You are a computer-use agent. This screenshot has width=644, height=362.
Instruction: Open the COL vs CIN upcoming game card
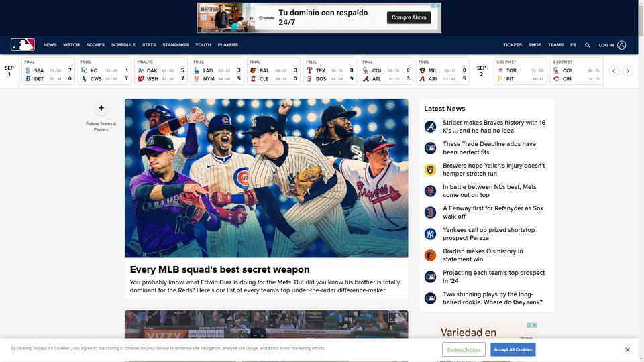point(577,71)
